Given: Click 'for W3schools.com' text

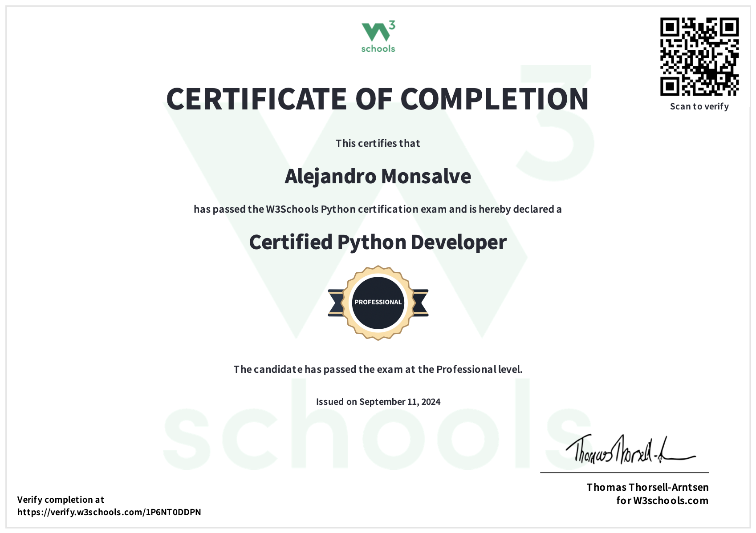Looking at the screenshot, I should coord(662,501).
